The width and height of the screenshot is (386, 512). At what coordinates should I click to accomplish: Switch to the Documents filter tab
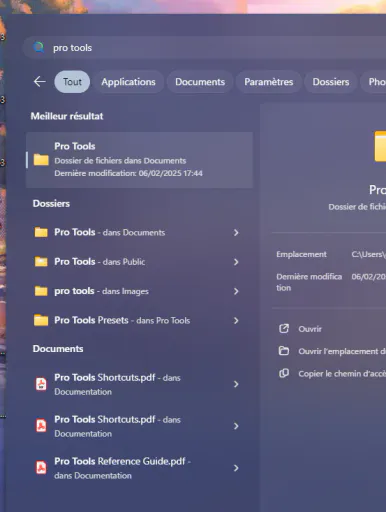(x=200, y=82)
